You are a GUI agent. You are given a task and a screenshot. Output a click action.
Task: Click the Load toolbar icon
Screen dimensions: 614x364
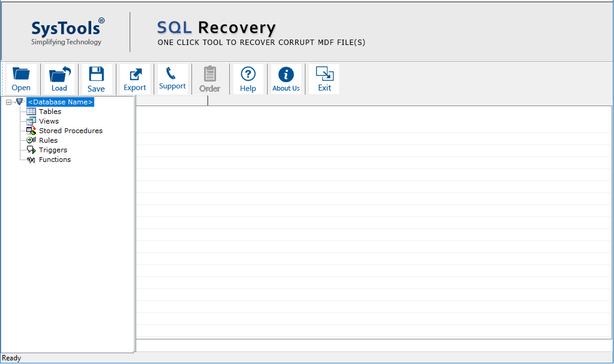point(59,79)
